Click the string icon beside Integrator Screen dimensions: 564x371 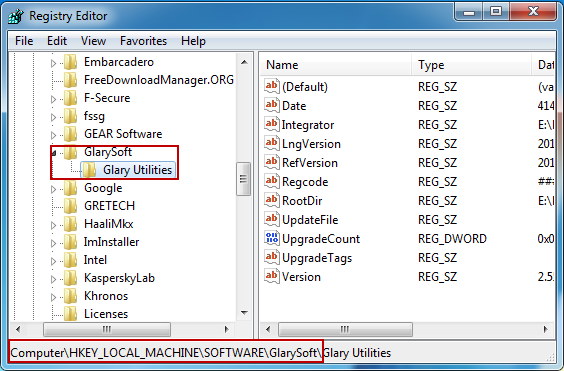click(x=272, y=125)
